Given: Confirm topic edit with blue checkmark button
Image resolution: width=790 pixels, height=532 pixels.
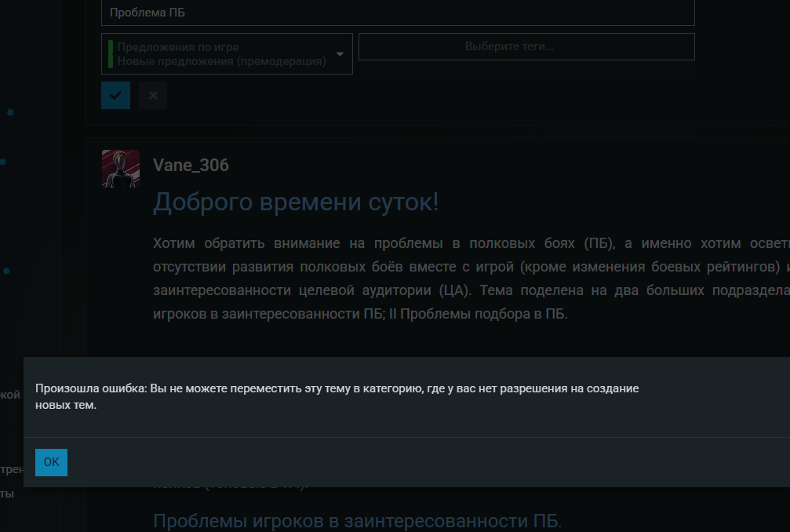Looking at the screenshot, I should [x=115, y=95].
